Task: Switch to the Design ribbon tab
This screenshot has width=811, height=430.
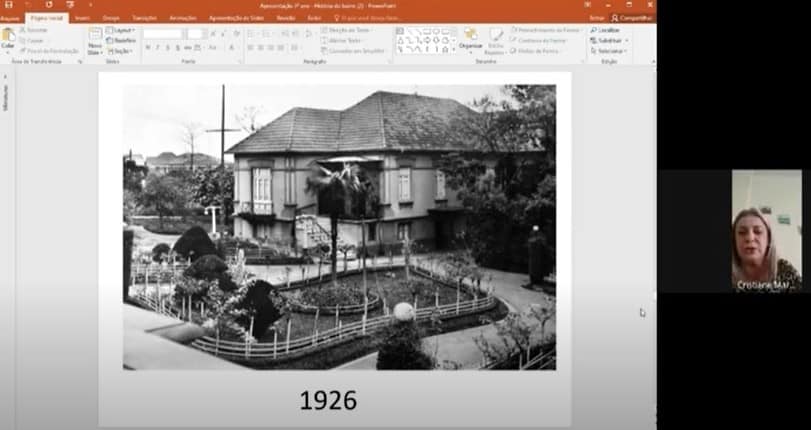Action: [111, 18]
